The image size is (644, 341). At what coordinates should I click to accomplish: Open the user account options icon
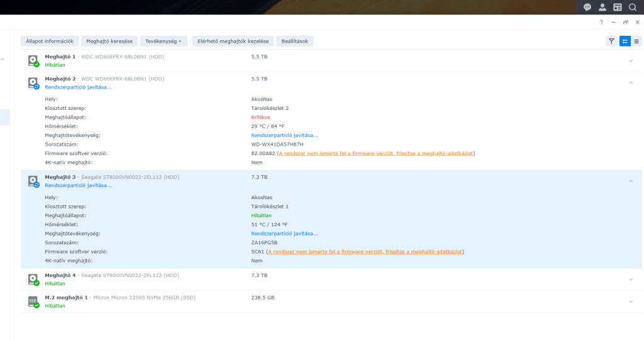pyautogui.click(x=602, y=8)
